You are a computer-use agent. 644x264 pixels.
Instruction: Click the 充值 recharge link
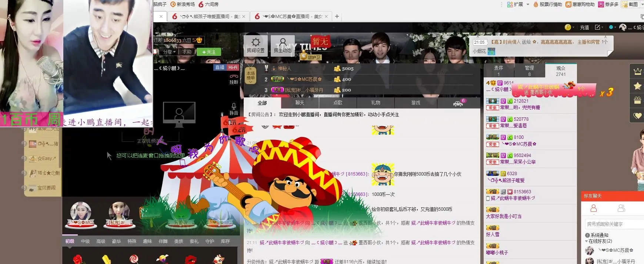pos(584,27)
